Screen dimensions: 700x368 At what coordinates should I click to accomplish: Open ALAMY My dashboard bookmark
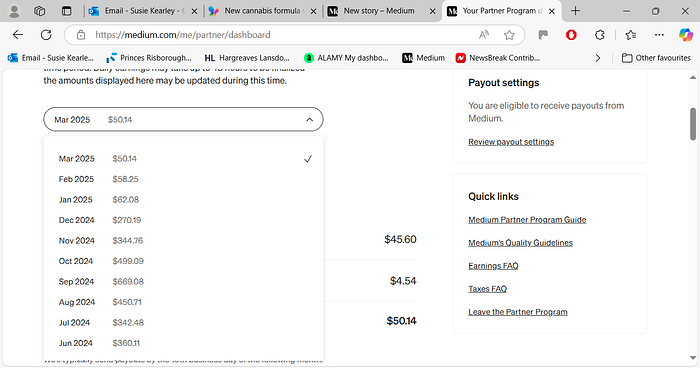(346, 58)
